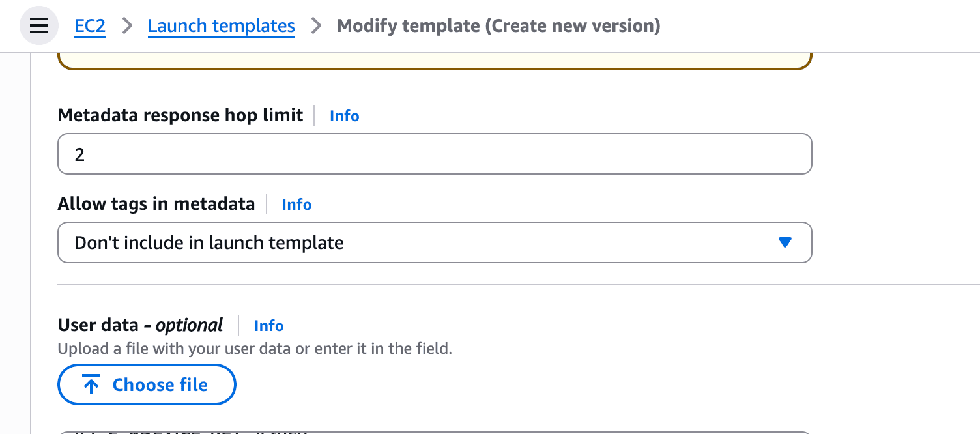Image resolution: width=980 pixels, height=434 pixels.
Task: Click the Allow tags in metadata label
Action: [156, 204]
